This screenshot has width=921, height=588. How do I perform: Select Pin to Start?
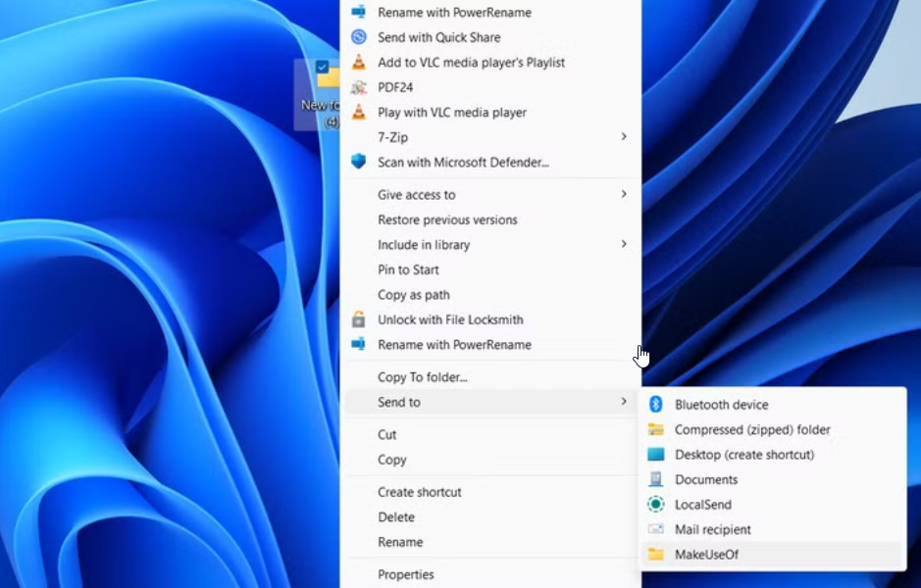[x=408, y=269]
